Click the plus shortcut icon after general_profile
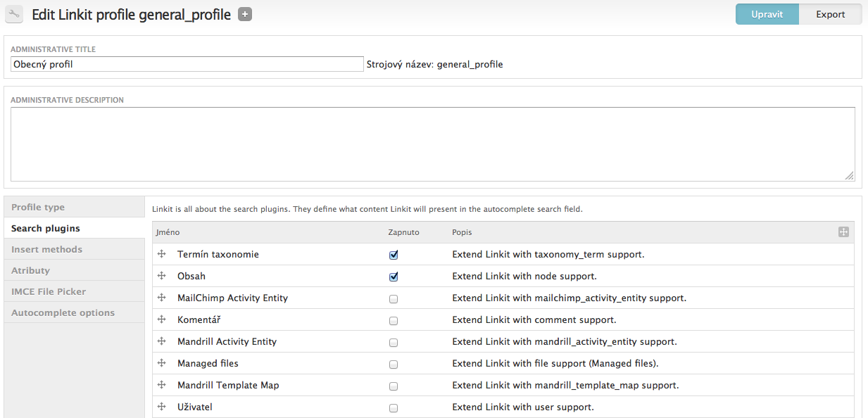Image resolution: width=868 pixels, height=418 pixels. click(245, 14)
